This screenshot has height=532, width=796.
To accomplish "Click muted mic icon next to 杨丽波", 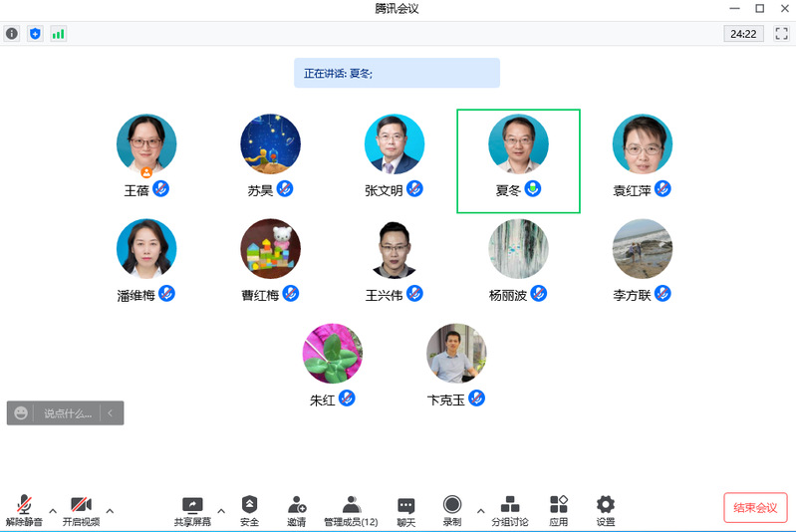I will click(539, 294).
